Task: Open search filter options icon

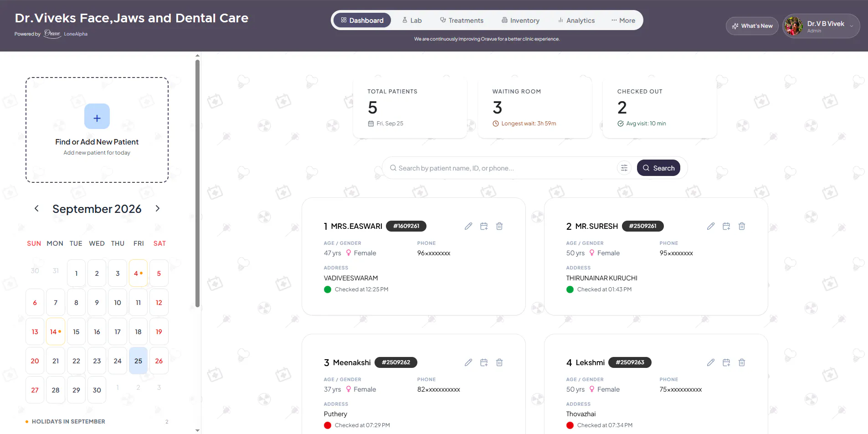Action: coord(624,168)
